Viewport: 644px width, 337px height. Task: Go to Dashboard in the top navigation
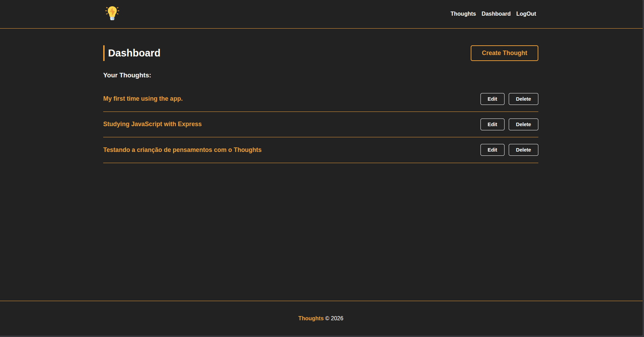pos(496,14)
